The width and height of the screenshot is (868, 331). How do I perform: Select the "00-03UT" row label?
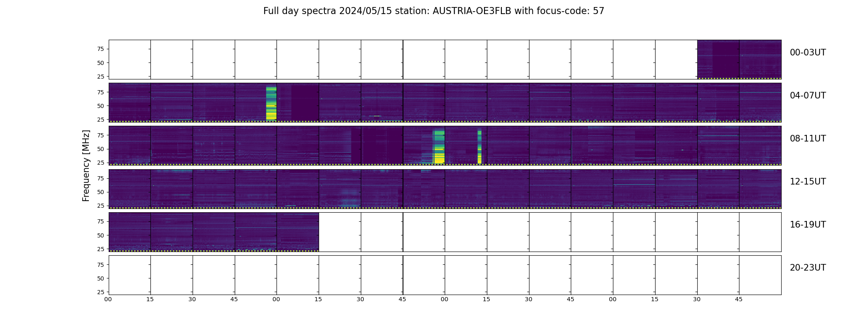coord(808,53)
